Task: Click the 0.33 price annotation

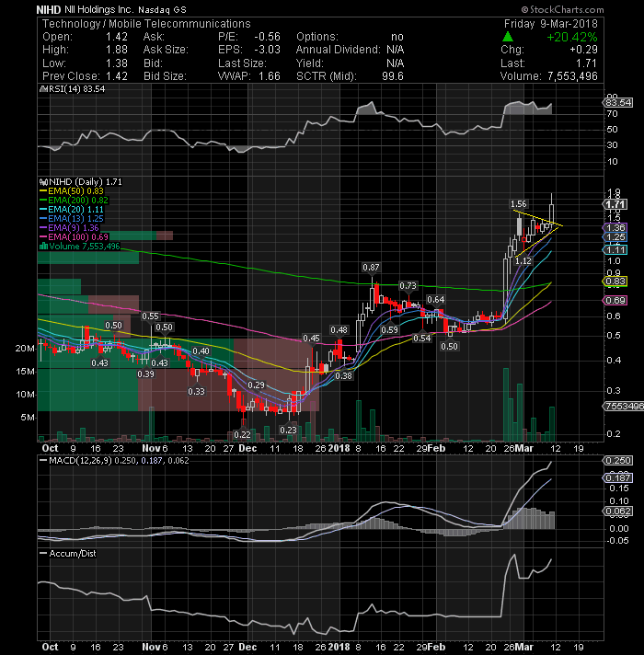Action: [x=196, y=391]
